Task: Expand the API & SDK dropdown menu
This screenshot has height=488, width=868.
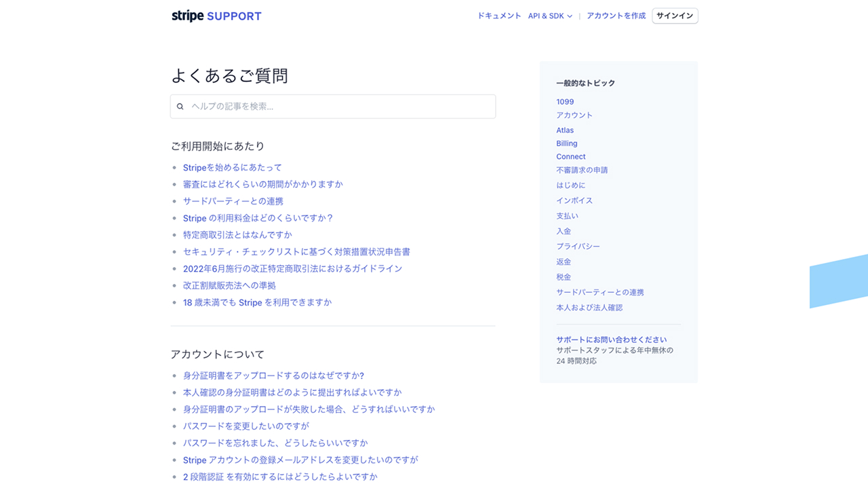Action: coord(550,16)
